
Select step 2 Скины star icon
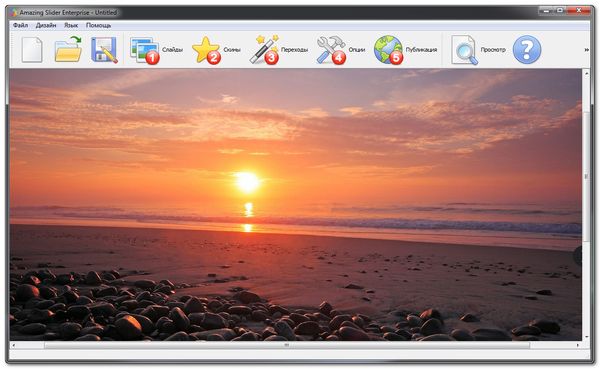tap(206, 50)
